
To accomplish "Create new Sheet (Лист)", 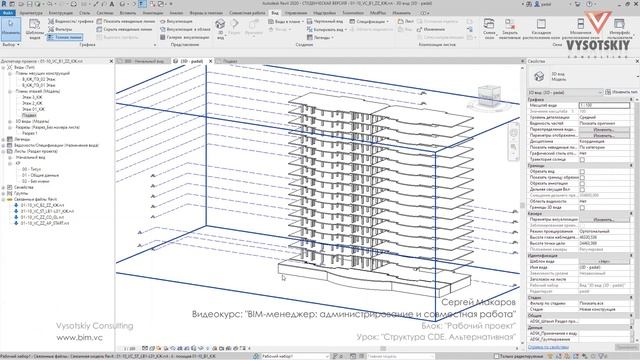I will point(406,21).
